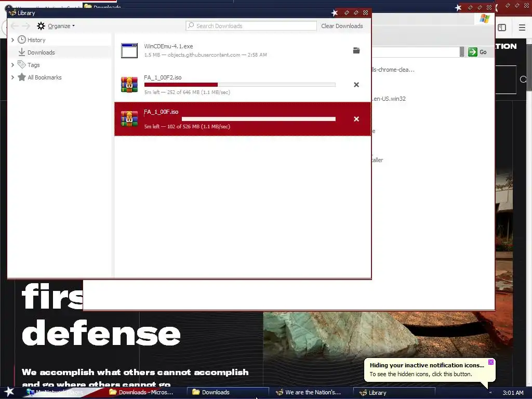Click FA_1_00F2.iso archive icon
532x399 pixels.
pos(129,85)
